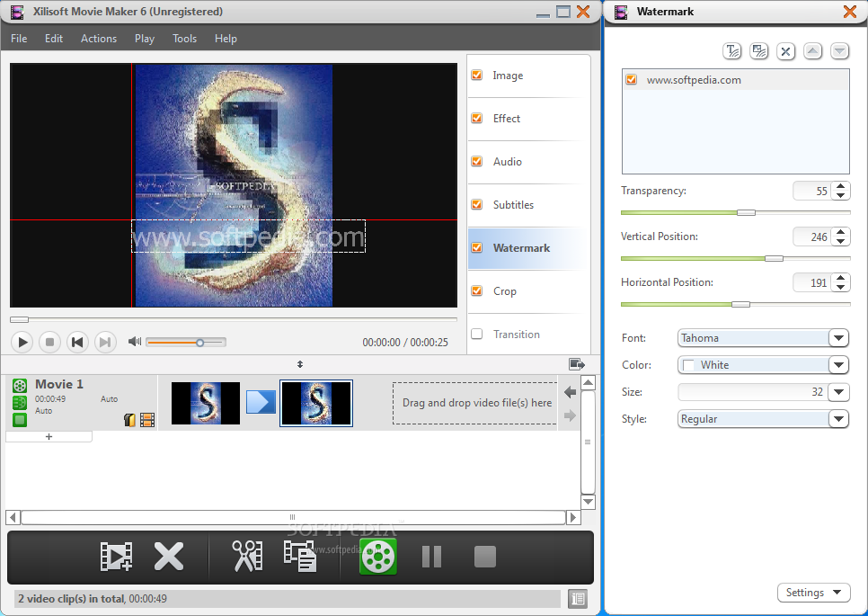Toggle the Effect checkbox
Image resolution: width=868 pixels, height=616 pixels.
pos(476,118)
